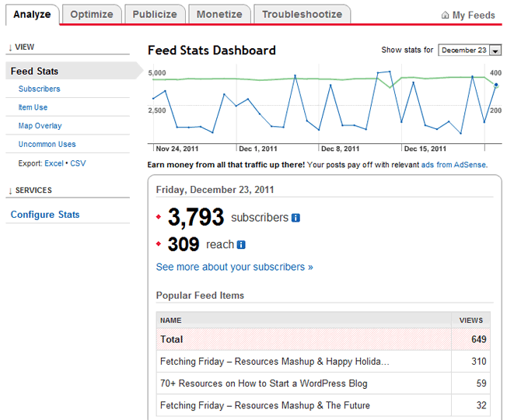
Task: Click the Dec 1, 2011 axis label
Action: click(x=258, y=149)
